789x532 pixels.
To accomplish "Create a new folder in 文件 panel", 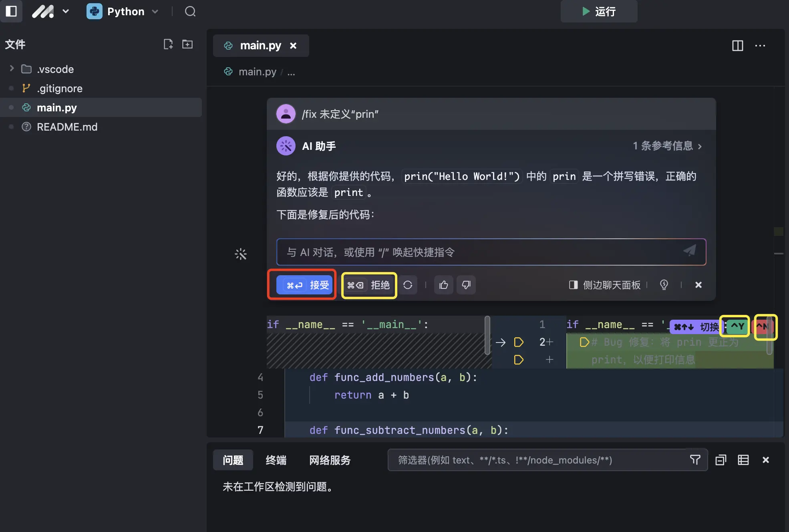I will 187,44.
